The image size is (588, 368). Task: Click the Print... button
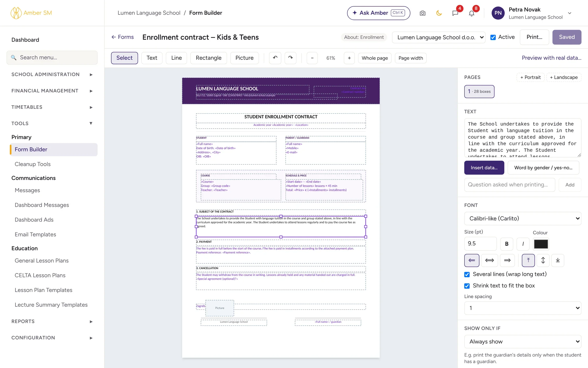point(534,37)
